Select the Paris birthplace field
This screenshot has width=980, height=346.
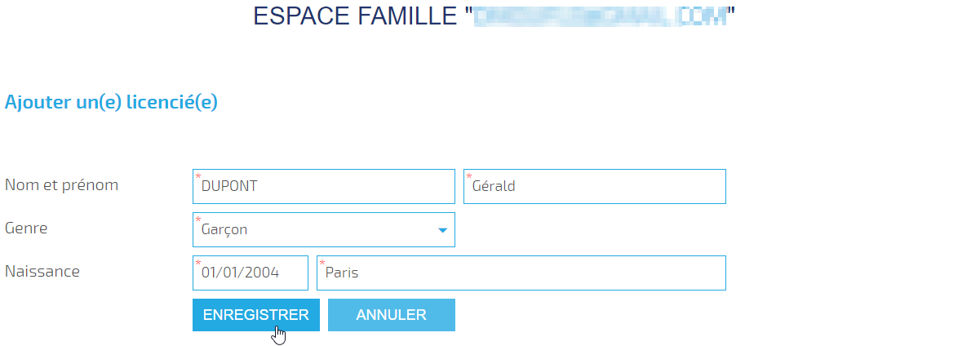521,273
